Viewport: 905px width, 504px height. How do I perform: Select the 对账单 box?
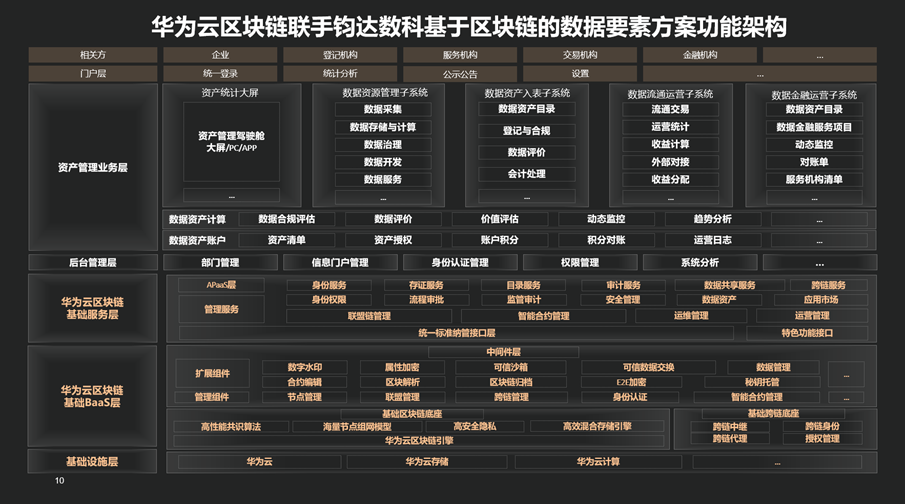pyautogui.click(x=814, y=162)
